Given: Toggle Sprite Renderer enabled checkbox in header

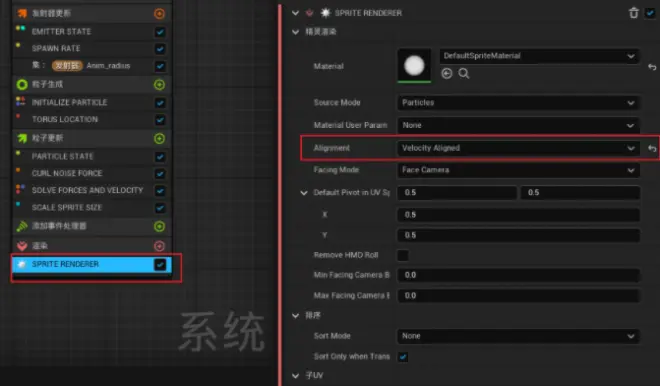Looking at the screenshot, I should 650,13.
